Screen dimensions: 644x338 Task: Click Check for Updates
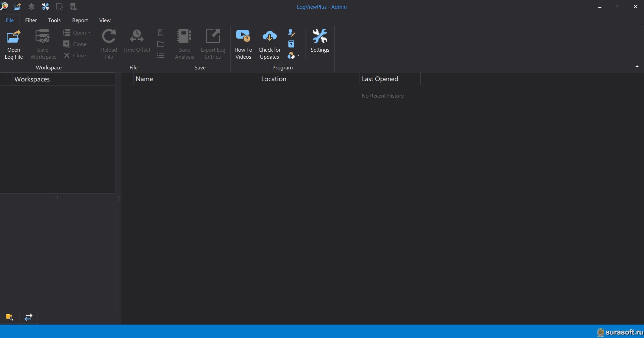click(269, 44)
